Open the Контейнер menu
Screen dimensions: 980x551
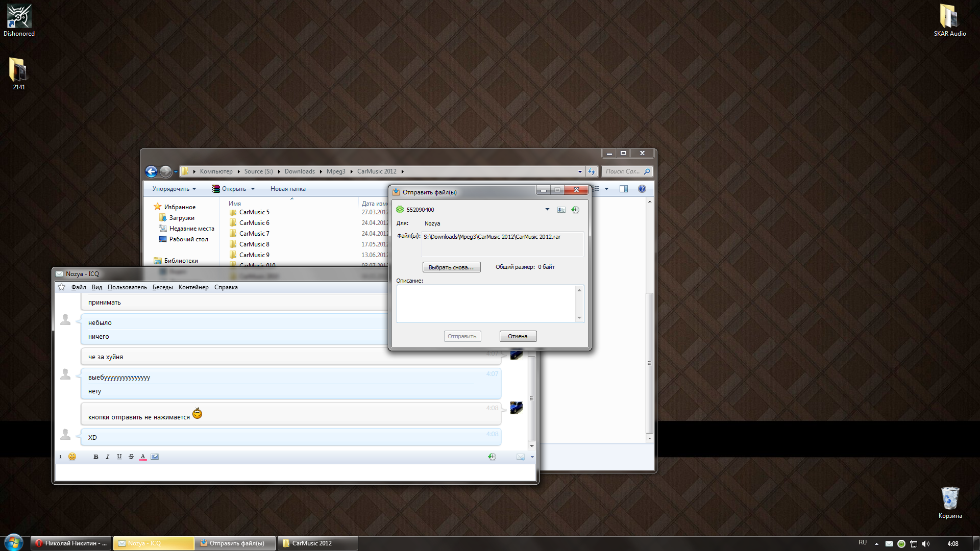[193, 287]
